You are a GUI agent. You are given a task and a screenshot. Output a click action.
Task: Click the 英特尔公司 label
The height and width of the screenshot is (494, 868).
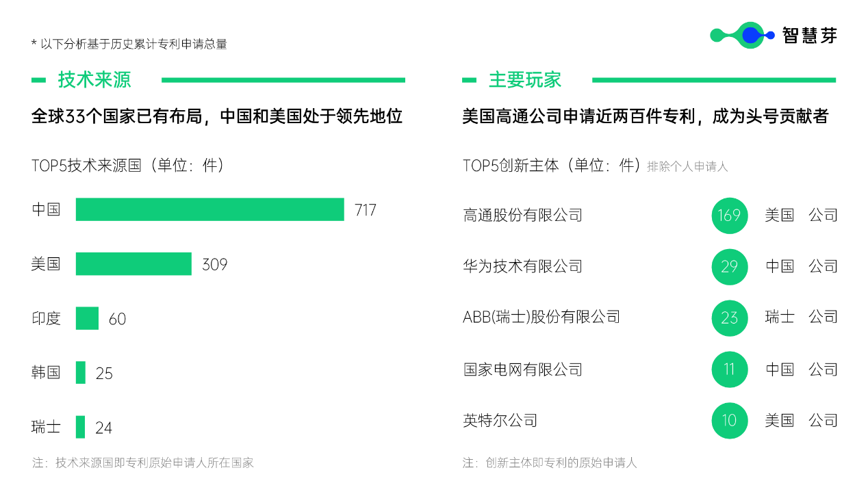point(500,420)
